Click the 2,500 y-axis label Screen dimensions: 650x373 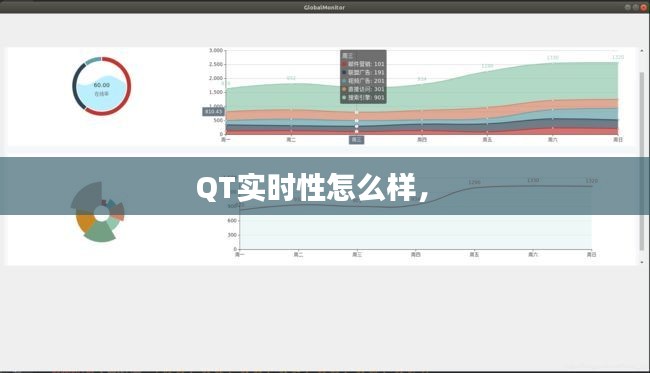pyautogui.click(x=216, y=64)
